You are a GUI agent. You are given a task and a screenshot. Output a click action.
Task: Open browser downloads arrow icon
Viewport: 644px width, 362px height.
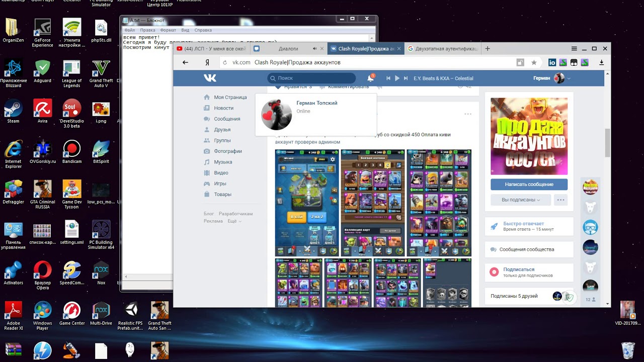pyautogui.click(x=601, y=62)
